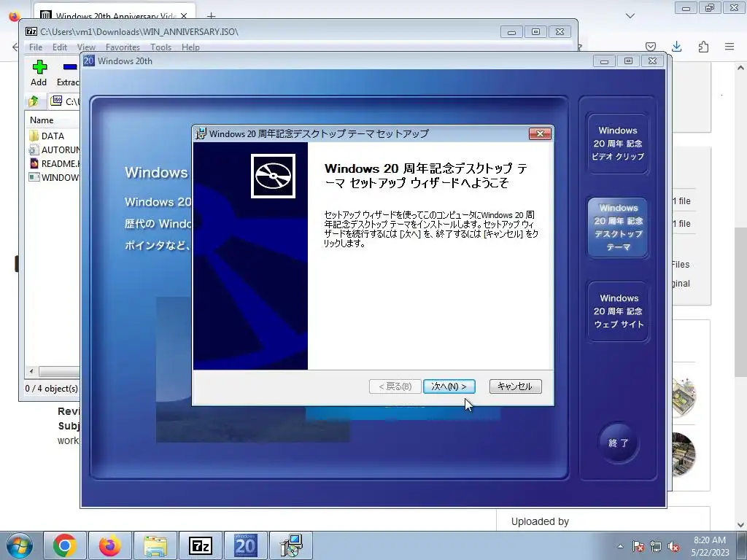Viewport: 747px width, 560px height.
Task: Click the setup dialog title bar icon
Action: (x=201, y=133)
